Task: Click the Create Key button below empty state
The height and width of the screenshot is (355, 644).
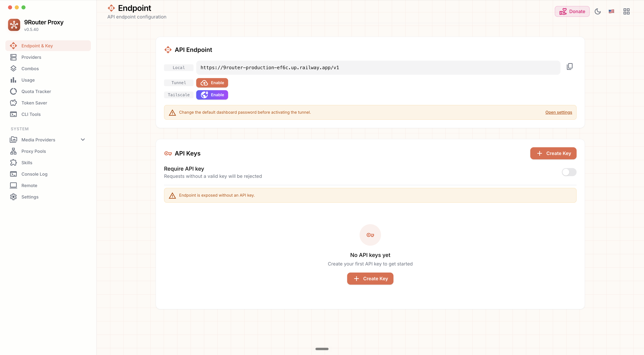Action: click(x=370, y=279)
